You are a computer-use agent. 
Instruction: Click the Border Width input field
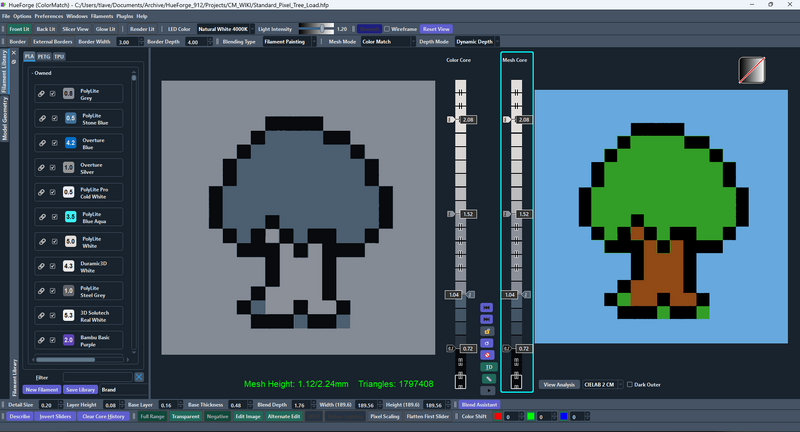point(129,42)
